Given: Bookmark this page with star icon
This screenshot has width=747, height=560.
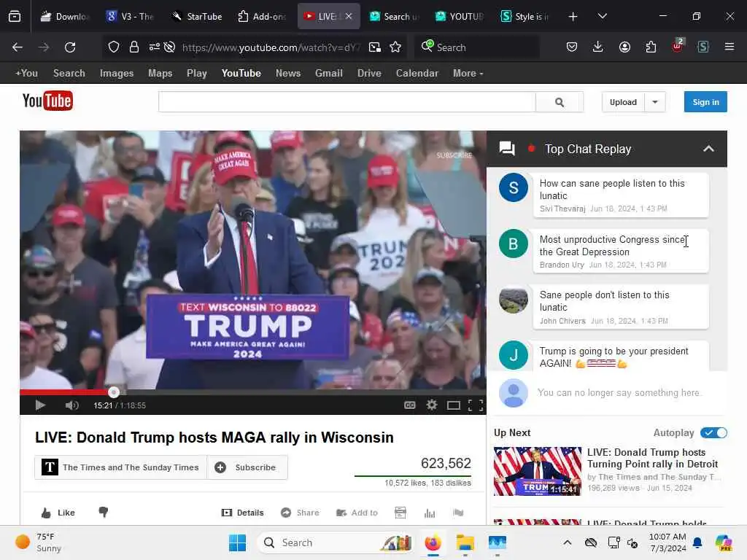Looking at the screenshot, I should pos(395,47).
